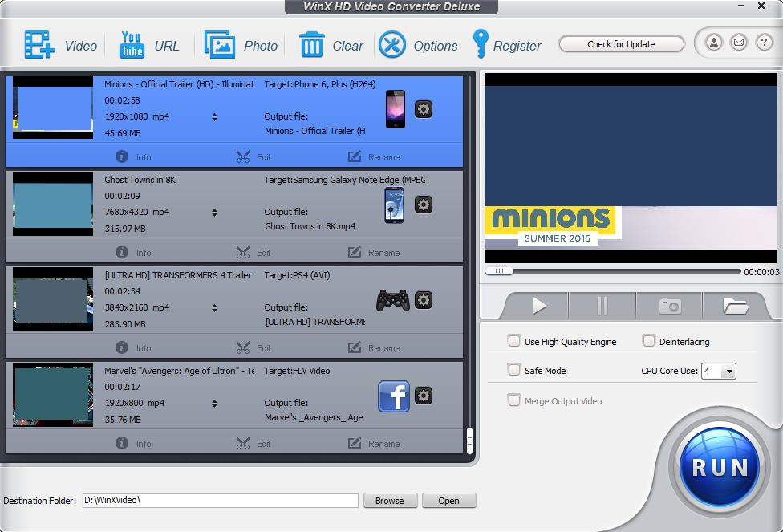The image size is (783, 532).
Task: Click the Rename icon for the Minions video
Action: (355, 156)
